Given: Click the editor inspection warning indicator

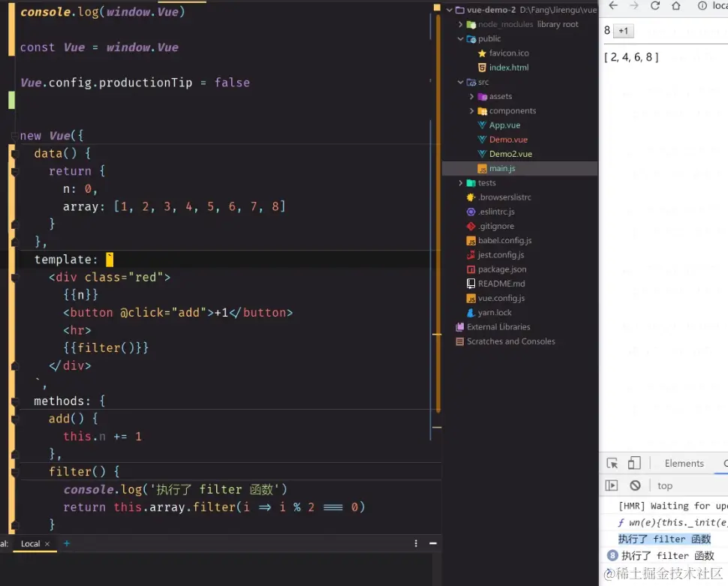Looking at the screenshot, I should [x=437, y=8].
